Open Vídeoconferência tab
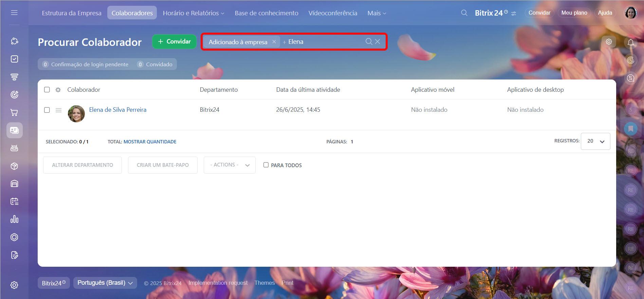This screenshot has width=644, height=299. point(333,13)
